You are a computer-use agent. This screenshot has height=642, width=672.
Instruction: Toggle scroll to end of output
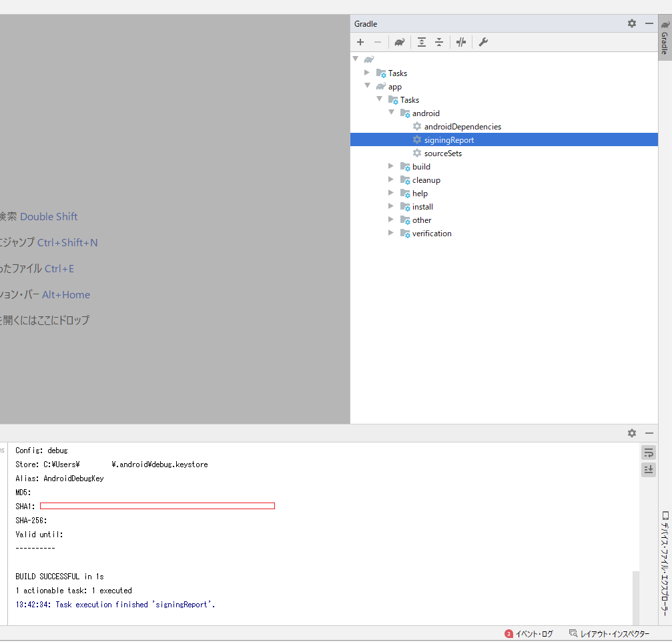649,469
